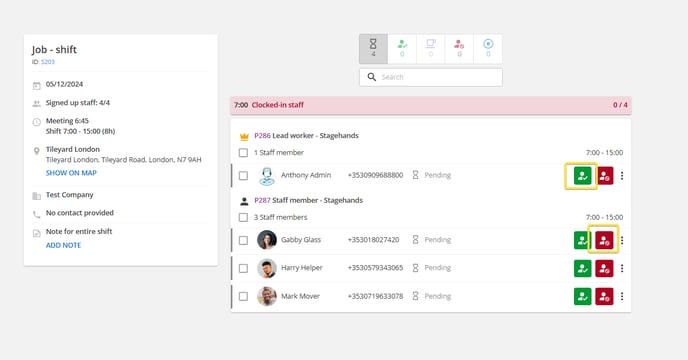Click Gabby Glass's phone number
The image size is (688, 360).
click(x=373, y=240)
